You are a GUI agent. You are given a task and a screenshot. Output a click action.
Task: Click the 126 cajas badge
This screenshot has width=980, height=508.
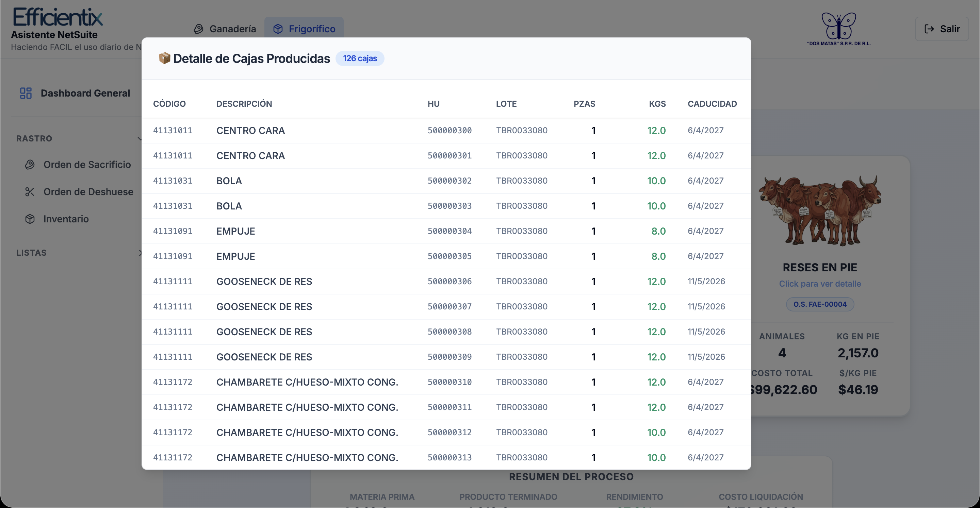[360, 58]
